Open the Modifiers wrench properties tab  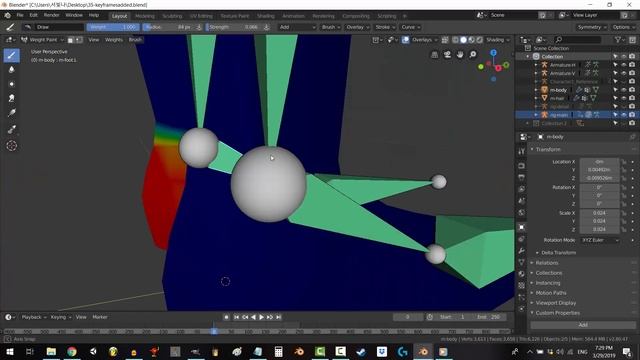tap(522, 251)
